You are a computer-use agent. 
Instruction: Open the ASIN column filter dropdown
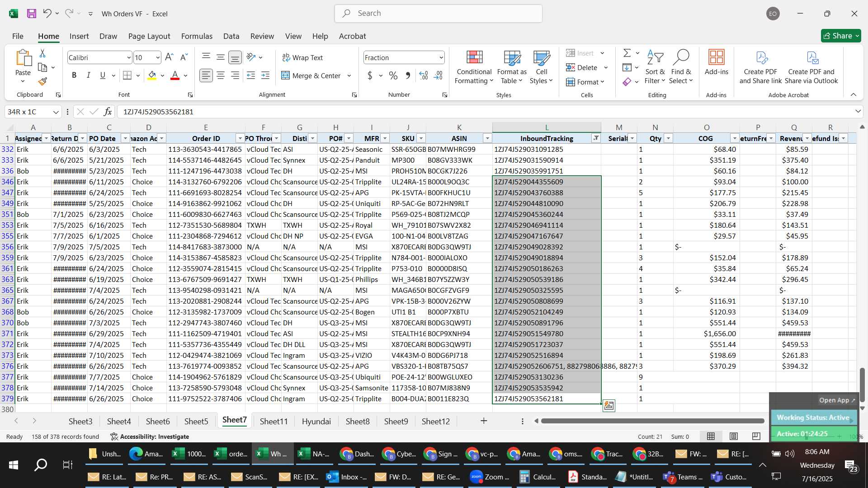point(487,138)
